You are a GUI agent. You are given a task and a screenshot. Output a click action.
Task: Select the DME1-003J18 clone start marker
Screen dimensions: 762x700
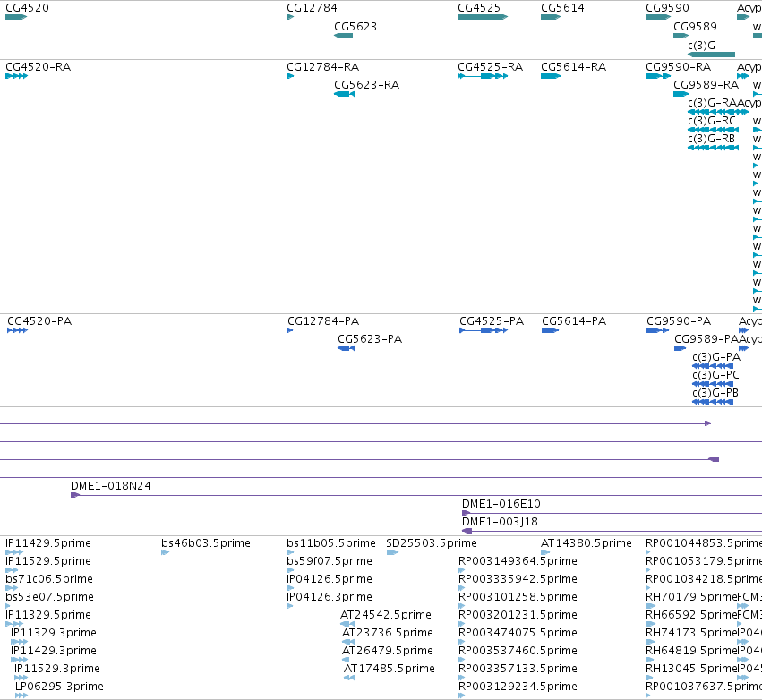tap(467, 531)
